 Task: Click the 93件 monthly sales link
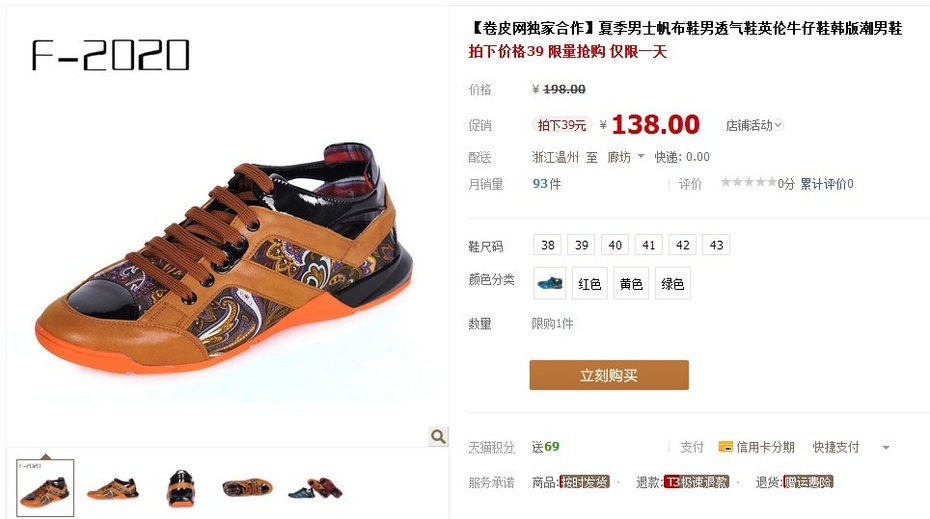pos(546,184)
